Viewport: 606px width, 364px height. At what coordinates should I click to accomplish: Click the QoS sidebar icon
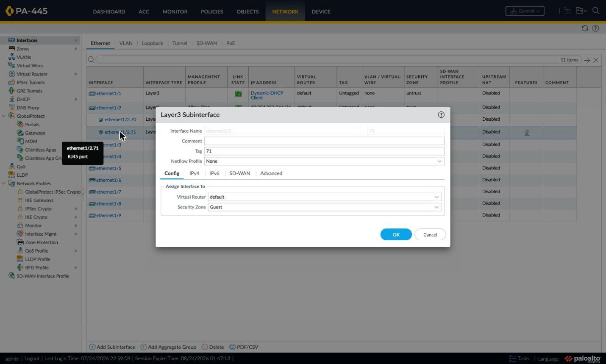[x=12, y=167]
